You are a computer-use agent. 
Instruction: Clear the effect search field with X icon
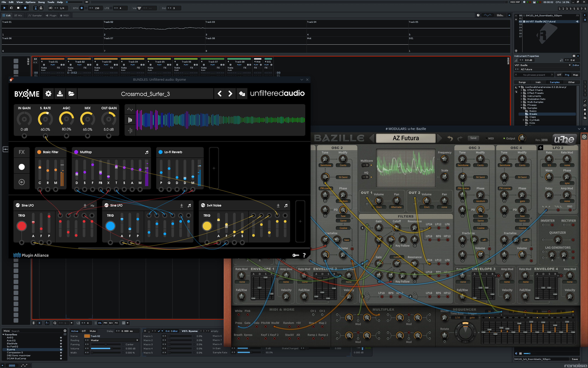[x=65, y=331]
